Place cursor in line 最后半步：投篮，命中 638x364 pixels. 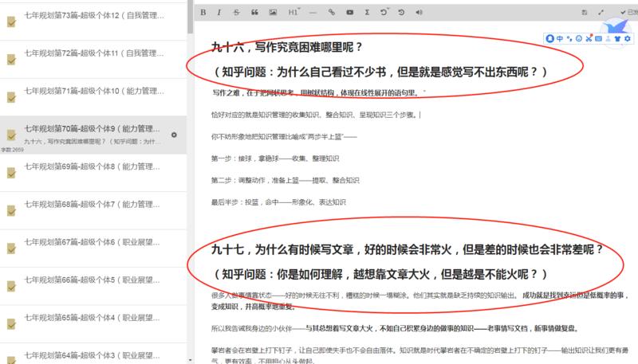click(x=278, y=202)
